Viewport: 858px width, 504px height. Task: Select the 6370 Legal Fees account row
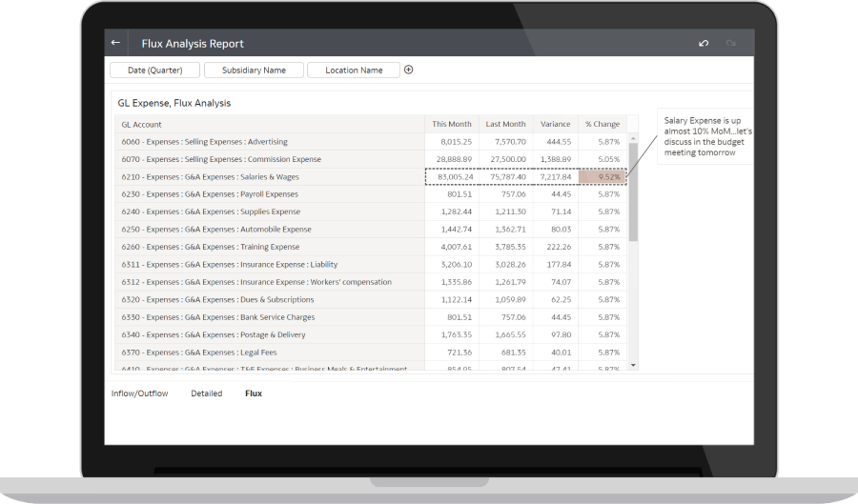[269, 352]
